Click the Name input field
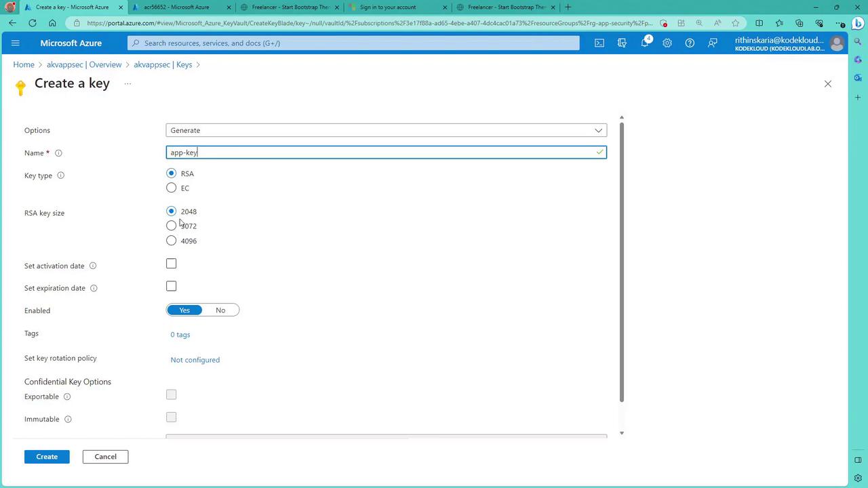 pos(387,152)
